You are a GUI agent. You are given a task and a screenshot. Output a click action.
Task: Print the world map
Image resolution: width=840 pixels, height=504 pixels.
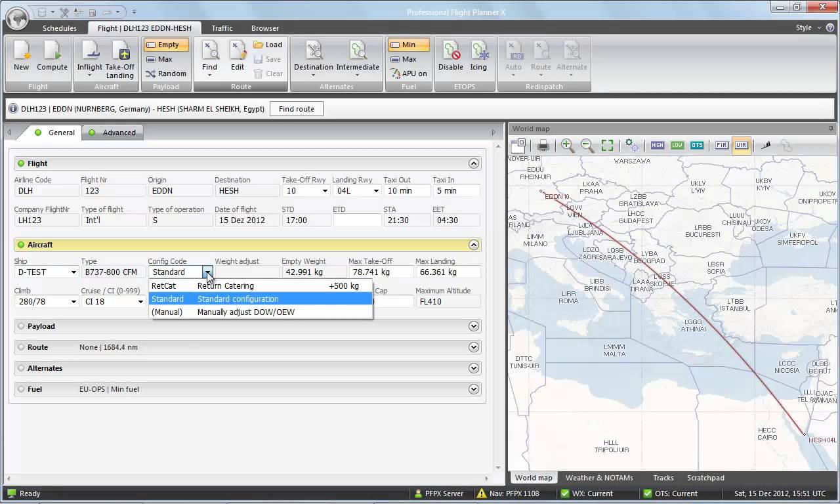tap(543, 146)
